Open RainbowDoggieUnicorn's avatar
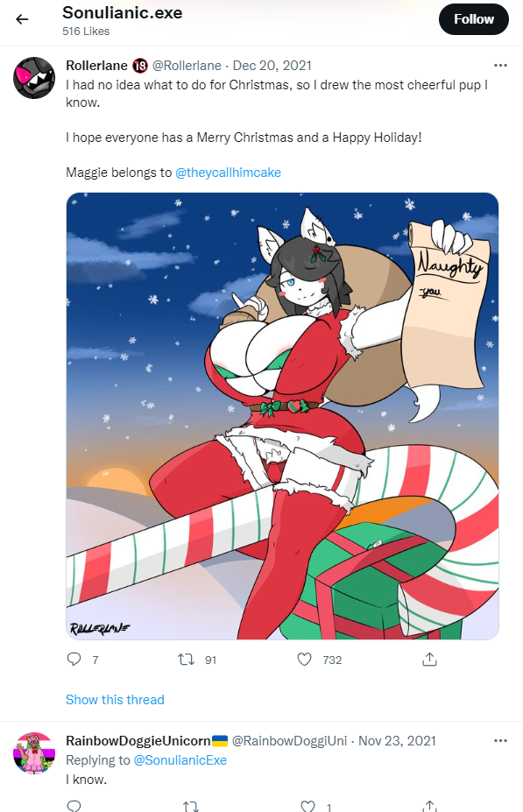The image size is (523, 812). (x=33, y=753)
